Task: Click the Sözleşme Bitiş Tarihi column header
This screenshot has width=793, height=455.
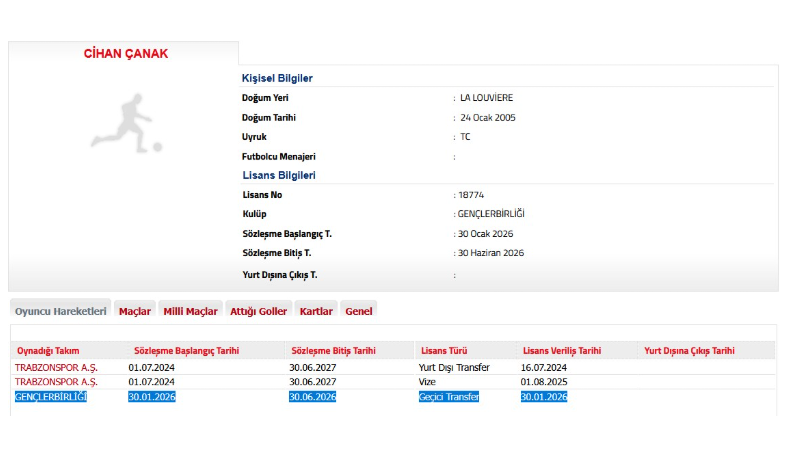Action: click(333, 351)
